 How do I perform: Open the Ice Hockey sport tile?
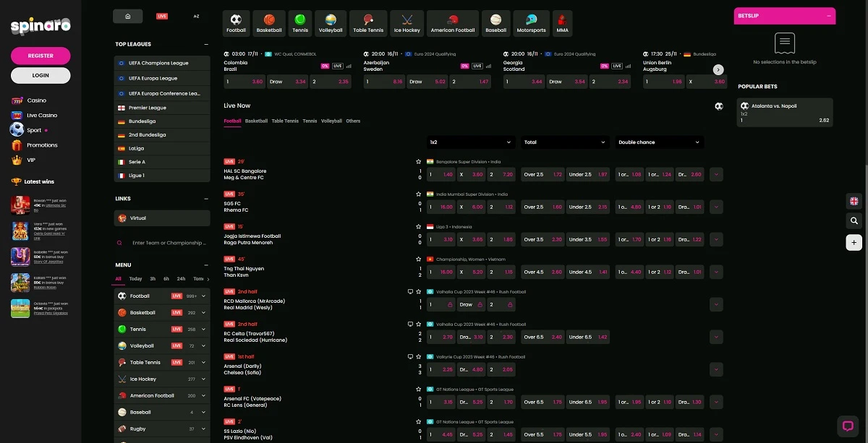[407, 23]
